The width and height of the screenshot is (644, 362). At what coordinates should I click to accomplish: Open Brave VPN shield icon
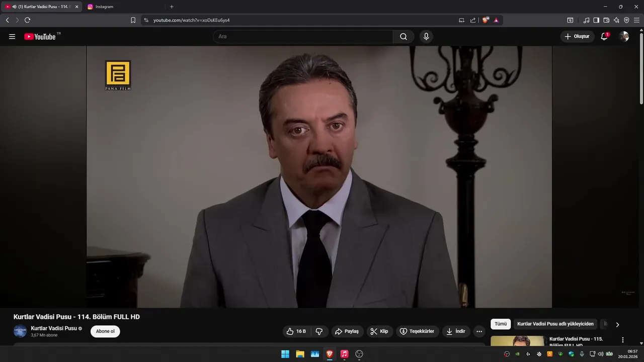coord(626,20)
